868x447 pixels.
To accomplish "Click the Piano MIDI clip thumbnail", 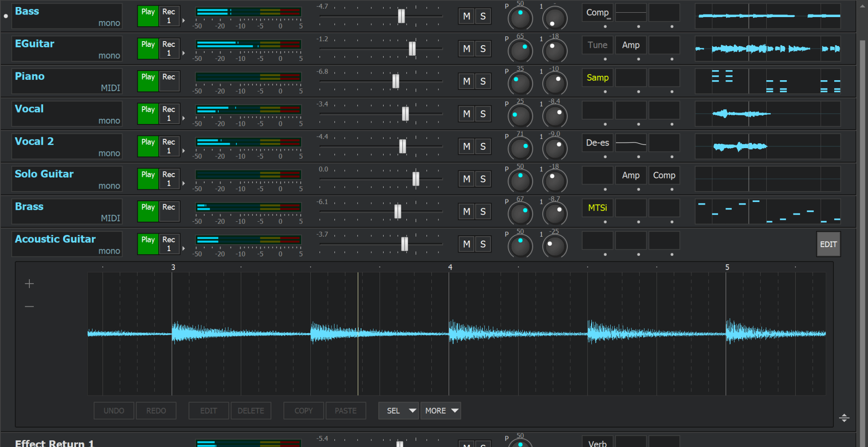I will [768, 81].
